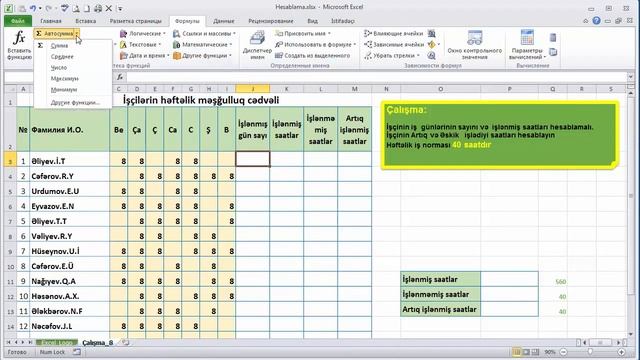640x360 pixels.
Task: Expand the formula bar arrow
Action: pos(630,77)
